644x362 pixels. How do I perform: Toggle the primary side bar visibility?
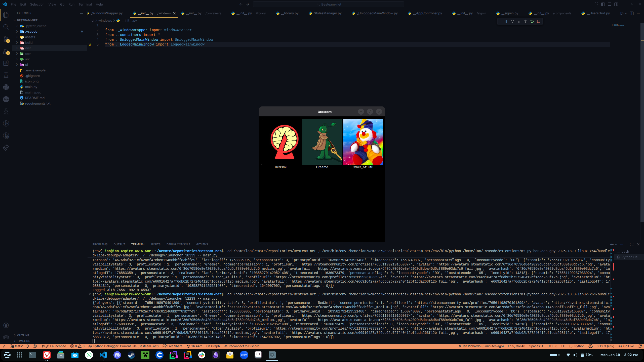pos(603,4)
